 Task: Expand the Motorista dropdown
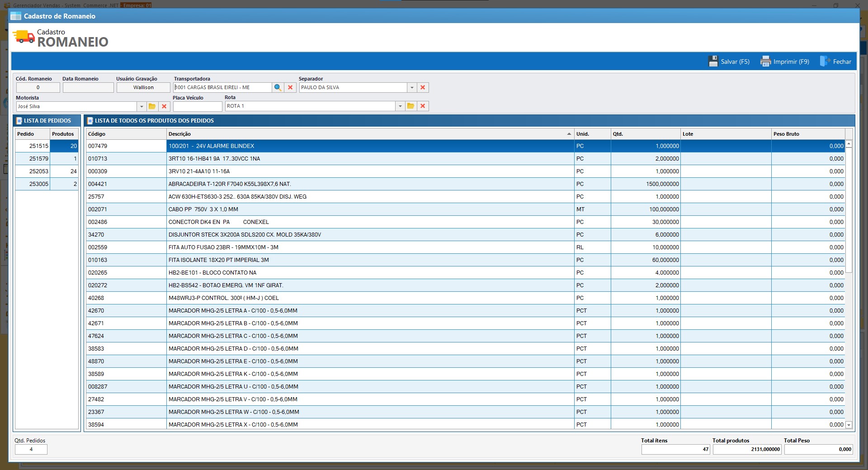[142, 106]
